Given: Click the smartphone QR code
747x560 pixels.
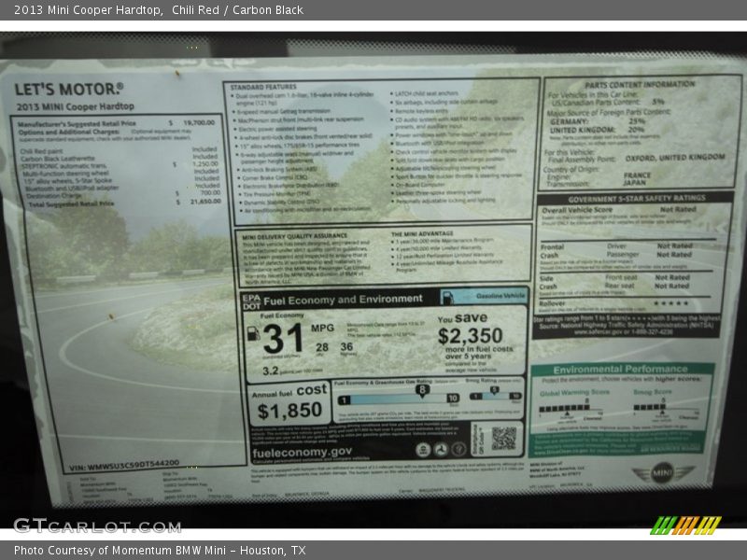Looking at the screenshot, I should tap(503, 438).
